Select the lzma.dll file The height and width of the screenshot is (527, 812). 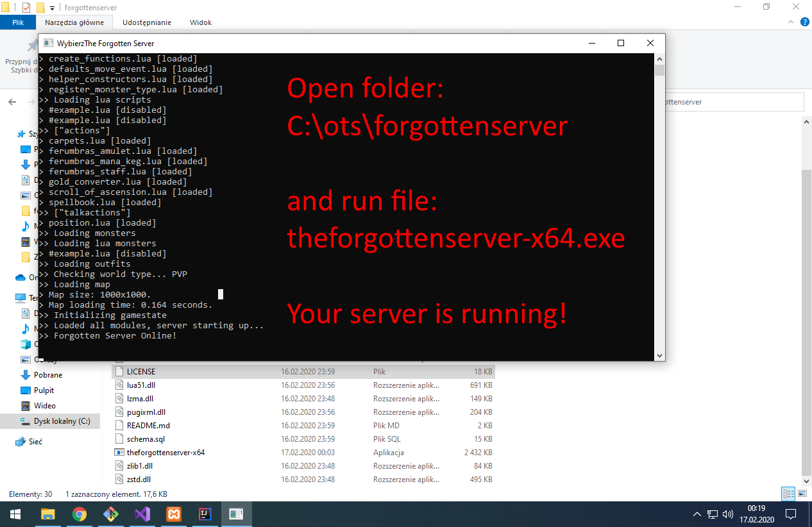[140, 399]
